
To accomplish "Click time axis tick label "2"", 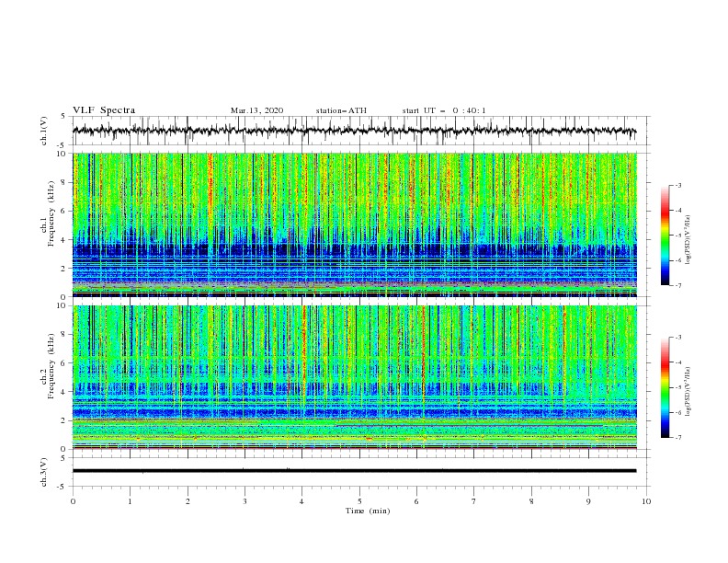I will (188, 501).
